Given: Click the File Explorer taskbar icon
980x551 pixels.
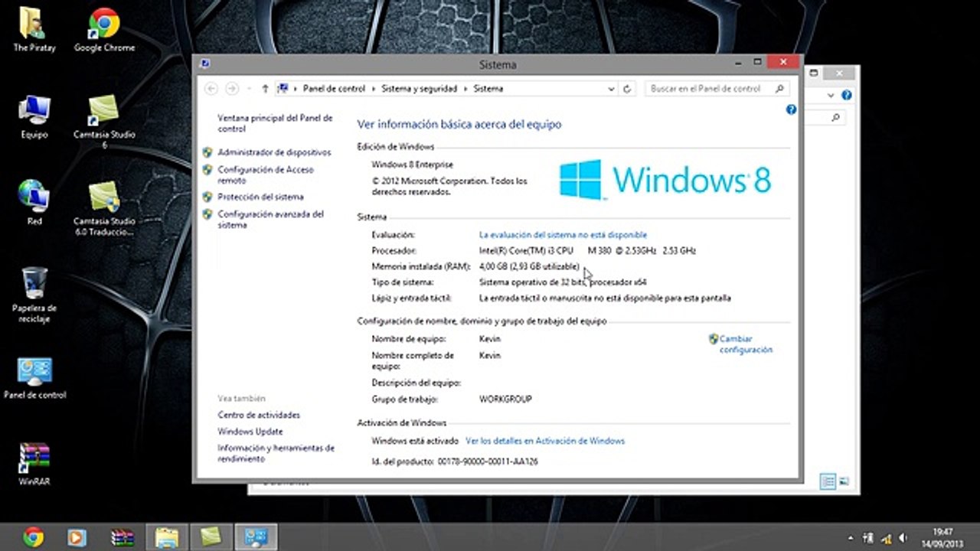Looking at the screenshot, I should pyautogui.click(x=167, y=537).
